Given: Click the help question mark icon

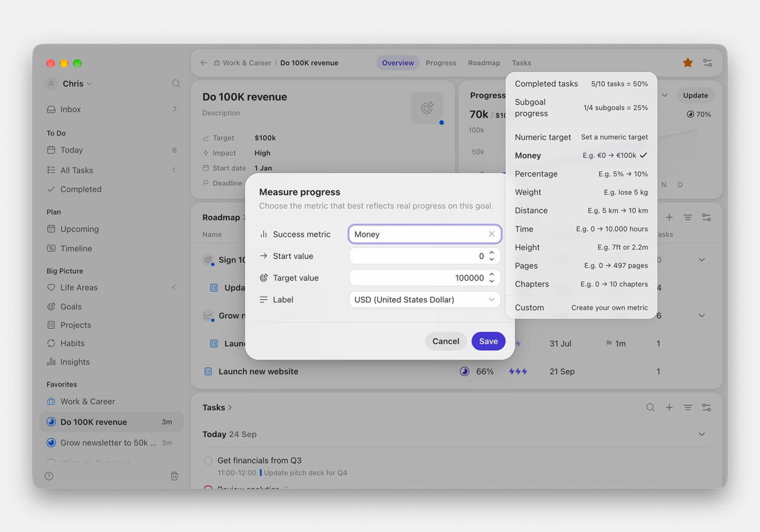Looking at the screenshot, I should pos(49,476).
